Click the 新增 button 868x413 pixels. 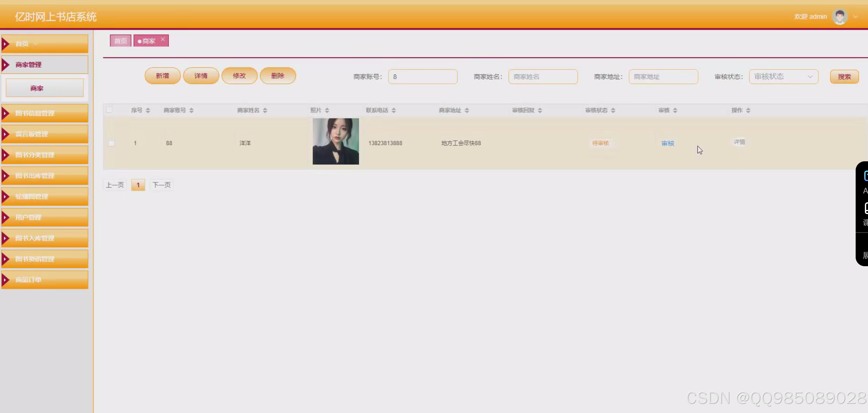point(162,76)
